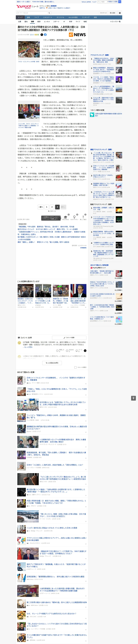Open the ヘルプ link at top
Viewport: 138px width, 644px height.
point(94,2)
